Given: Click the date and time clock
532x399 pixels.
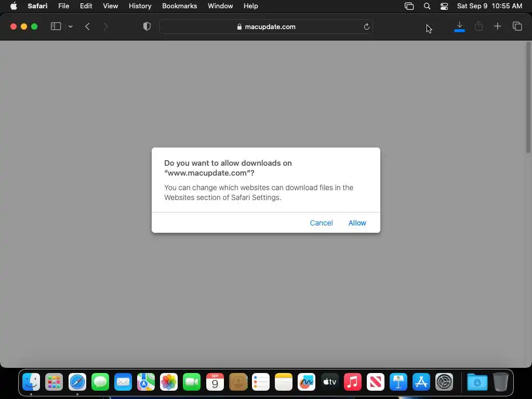Looking at the screenshot, I should pyautogui.click(x=489, y=6).
